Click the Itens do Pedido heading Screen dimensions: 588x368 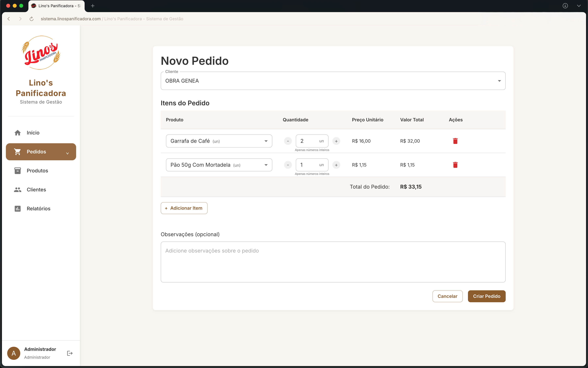[x=185, y=103]
